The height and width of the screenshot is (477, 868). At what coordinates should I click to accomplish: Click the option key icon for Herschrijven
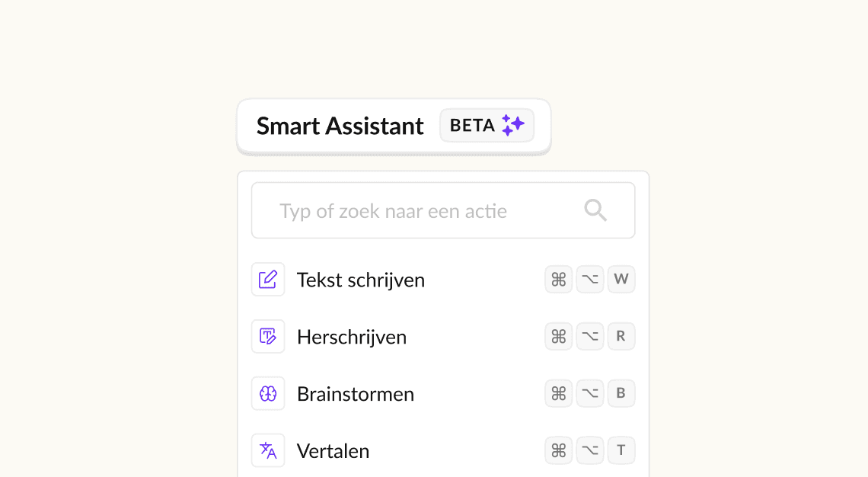coord(590,336)
